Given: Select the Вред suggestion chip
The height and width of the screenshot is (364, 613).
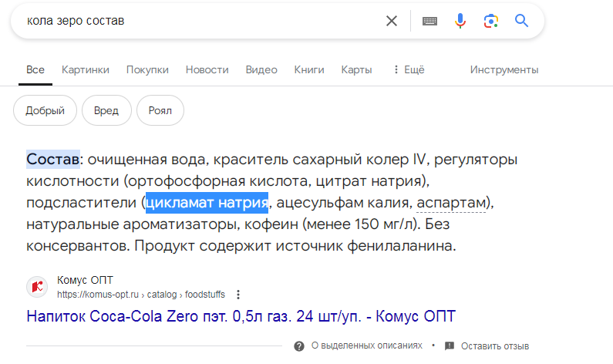Looking at the screenshot, I should coord(106,110).
